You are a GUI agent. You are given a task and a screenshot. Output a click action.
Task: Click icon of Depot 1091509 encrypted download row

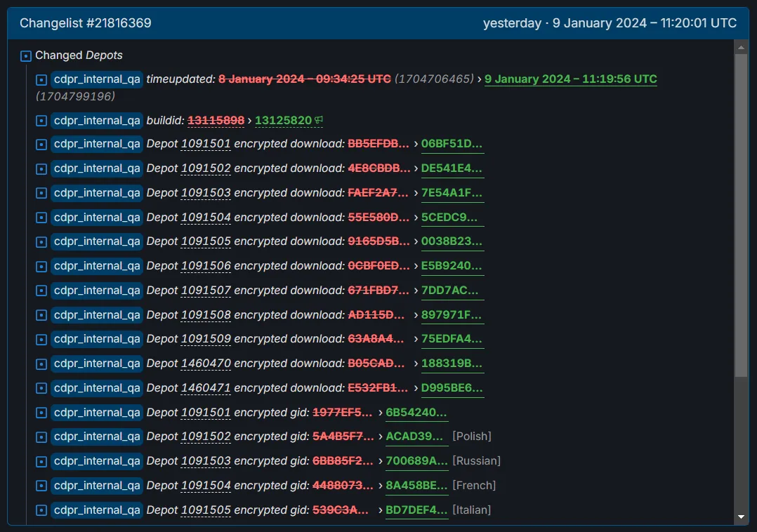(41, 340)
